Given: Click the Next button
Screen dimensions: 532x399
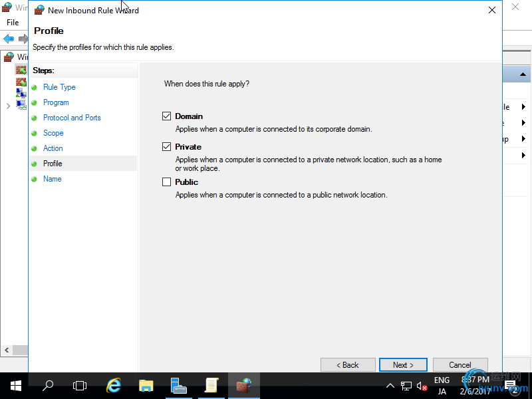Looking at the screenshot, I should [403, 364].
